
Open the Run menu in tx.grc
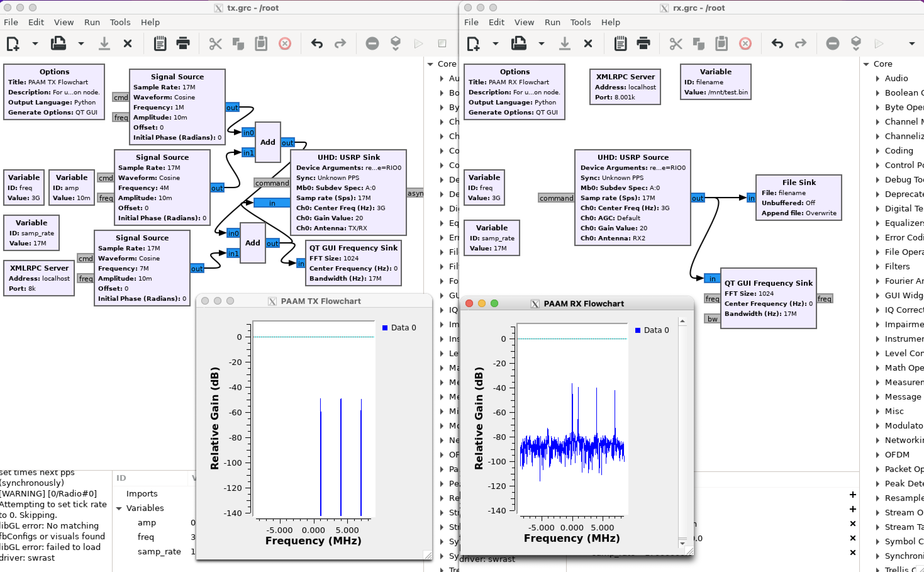click(92, 22)
